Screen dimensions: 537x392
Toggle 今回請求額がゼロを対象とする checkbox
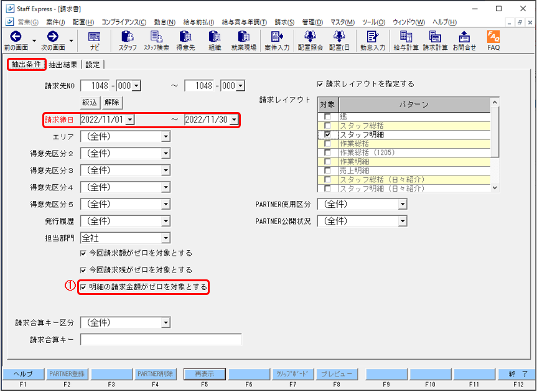click(x=83, y=254)
